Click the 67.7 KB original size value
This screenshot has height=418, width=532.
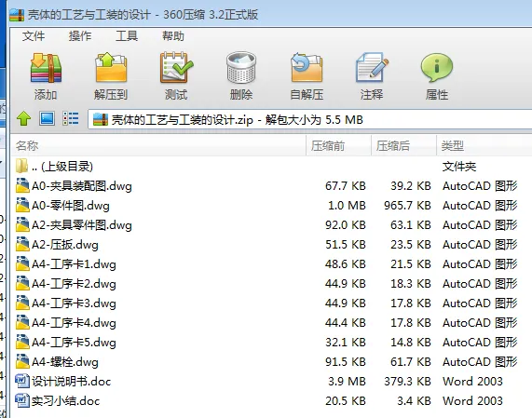(346, 186)
